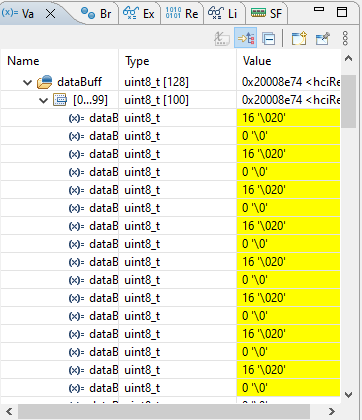Click the first yellow 16 '\020' value cell
362x420 pixels.
tap(288, 118)
